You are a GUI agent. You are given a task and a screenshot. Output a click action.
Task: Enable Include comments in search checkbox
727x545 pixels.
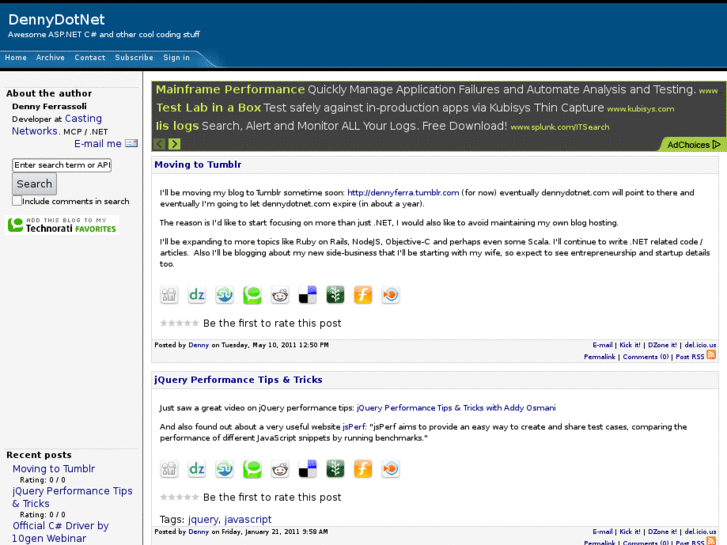point(17,201)
